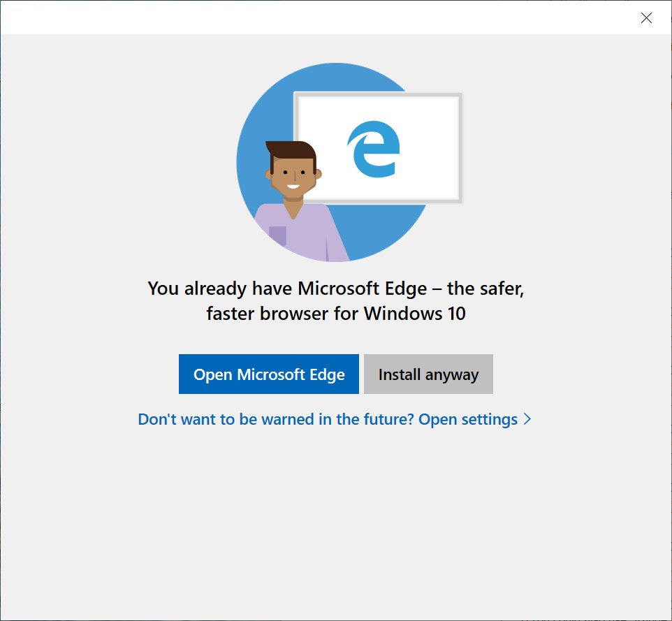Choose Install anyway
The width and height of the screenshot is (672, 621).
[428, 374]
